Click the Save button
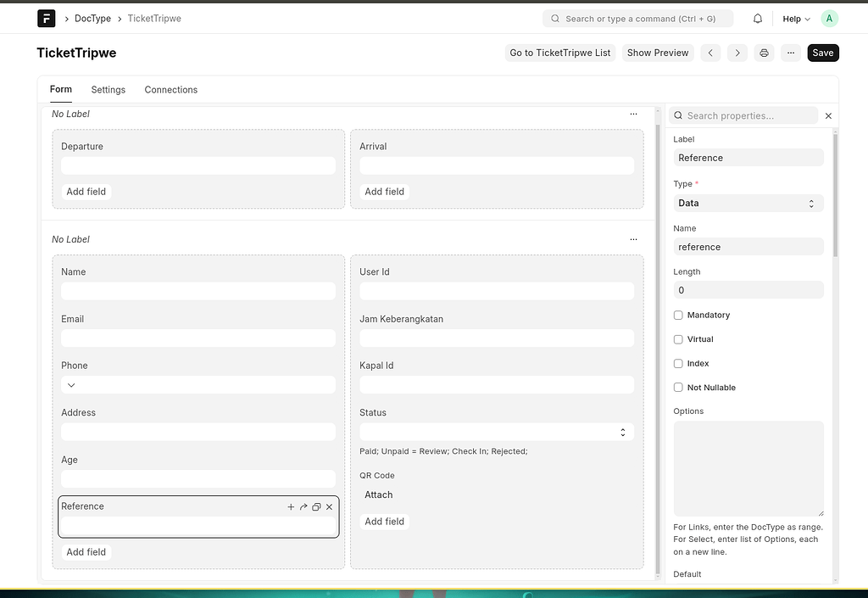Screen dimensions: 868x598 click(821, 53)
